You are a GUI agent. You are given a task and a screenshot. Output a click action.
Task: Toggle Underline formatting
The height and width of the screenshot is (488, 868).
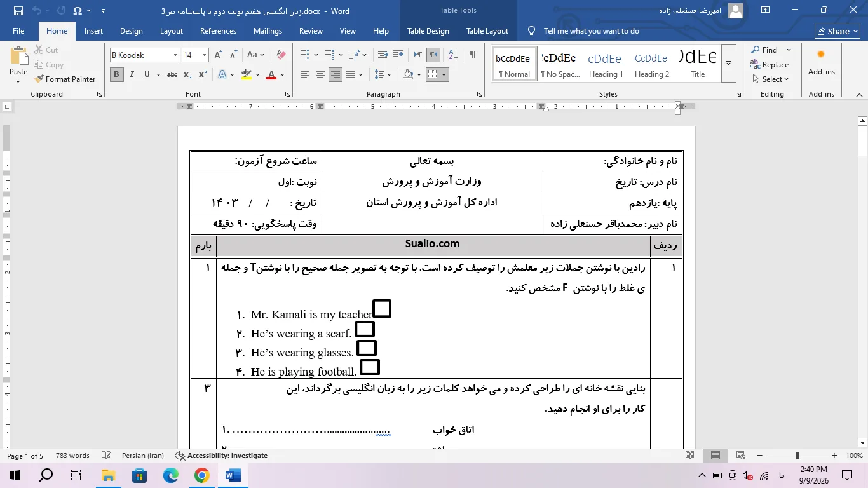(x=147, y=74)
